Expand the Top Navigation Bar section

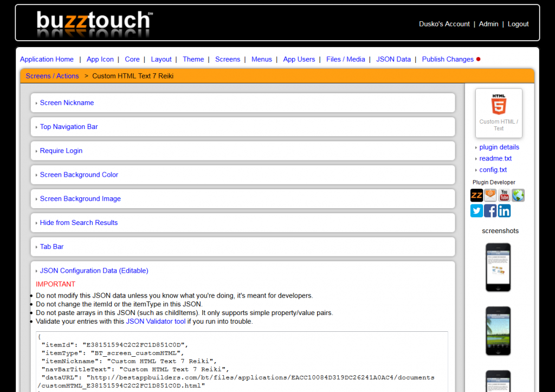point(69,126)
